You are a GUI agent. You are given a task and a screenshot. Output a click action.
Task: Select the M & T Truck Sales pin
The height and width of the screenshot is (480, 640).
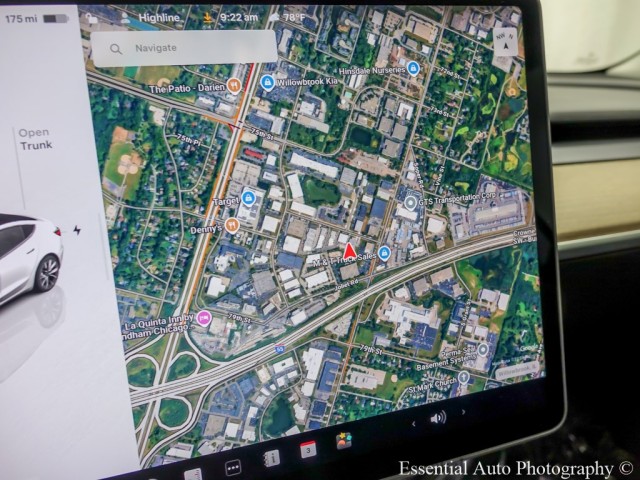coord(384,253)
